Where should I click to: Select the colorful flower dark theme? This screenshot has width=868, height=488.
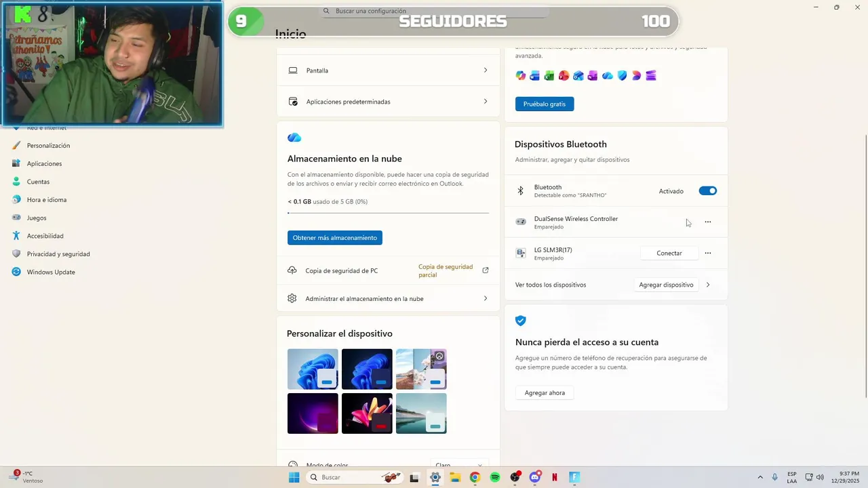[x=367, y=413]
